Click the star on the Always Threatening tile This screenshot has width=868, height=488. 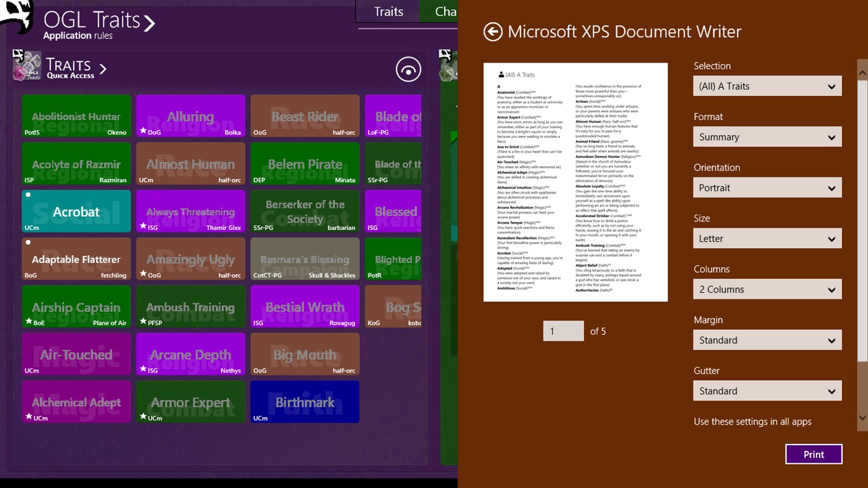142,227
